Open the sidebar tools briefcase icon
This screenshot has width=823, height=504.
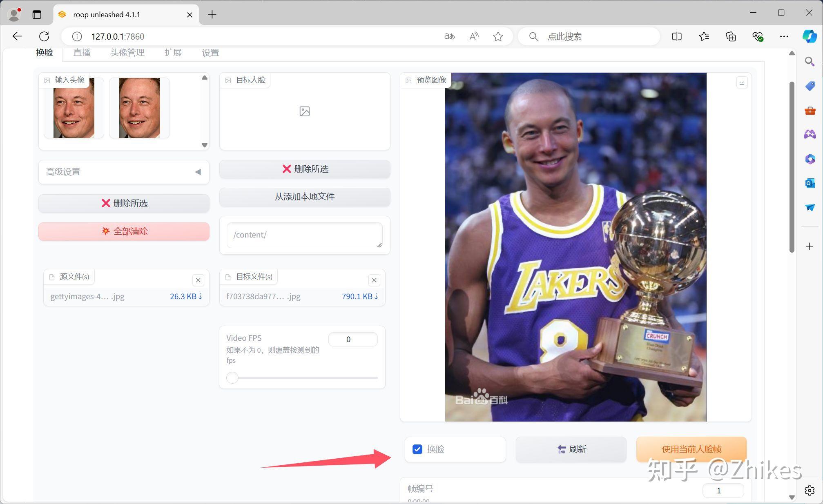point(810,110)
